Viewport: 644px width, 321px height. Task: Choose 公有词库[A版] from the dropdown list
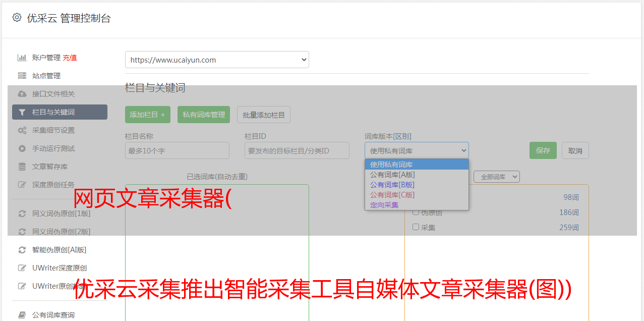coord(417,175)
